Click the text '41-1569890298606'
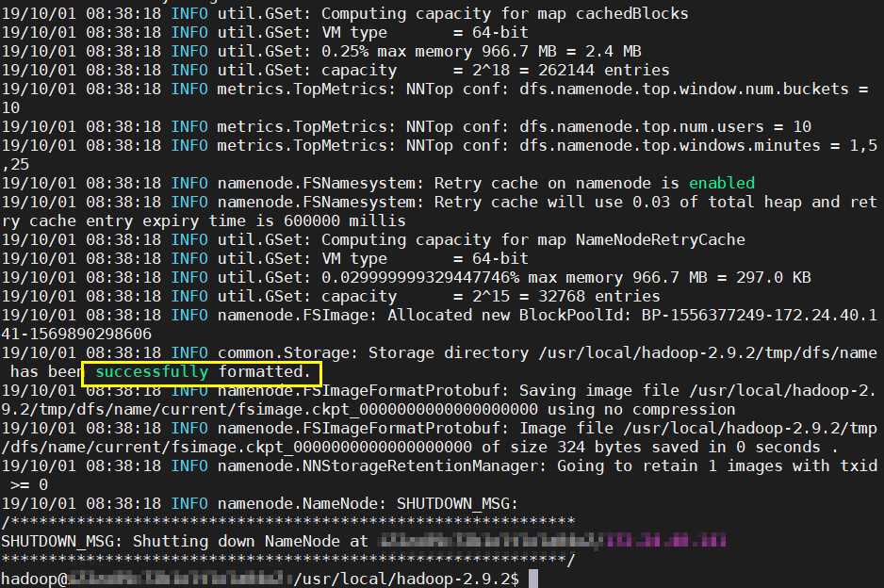The width and height of the screenshot is (884, 588). coord(76,335)
